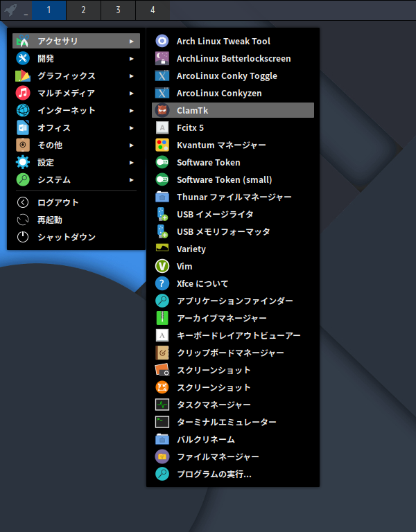Expand the アクセサリ submenu arrow

132,42
